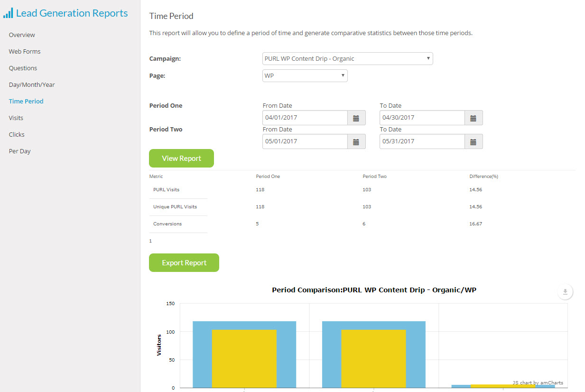This screenshot has height=392, width=585.
Task: Click the PURL Visits metric row
Action: click(362, 190)
